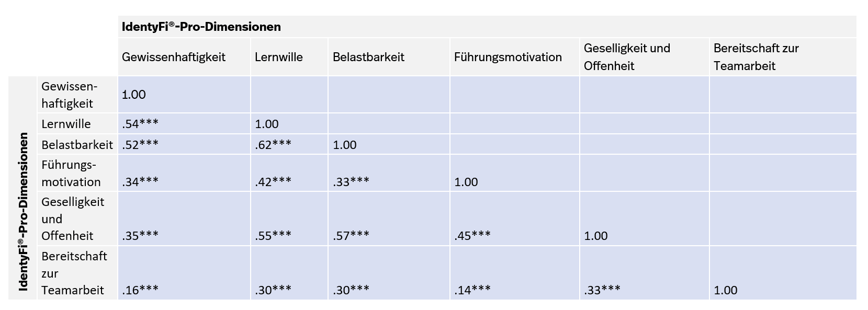Click the .45*** correlation cell
868x310 pixels.
pos(472,236)
